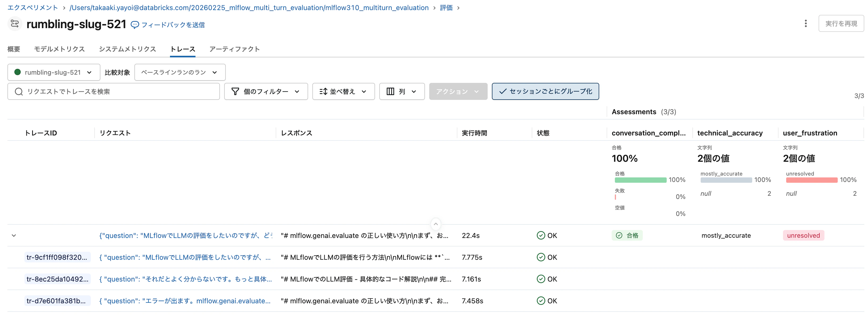
Task: Click the magnifier icon in trace search
Action: 19,91
